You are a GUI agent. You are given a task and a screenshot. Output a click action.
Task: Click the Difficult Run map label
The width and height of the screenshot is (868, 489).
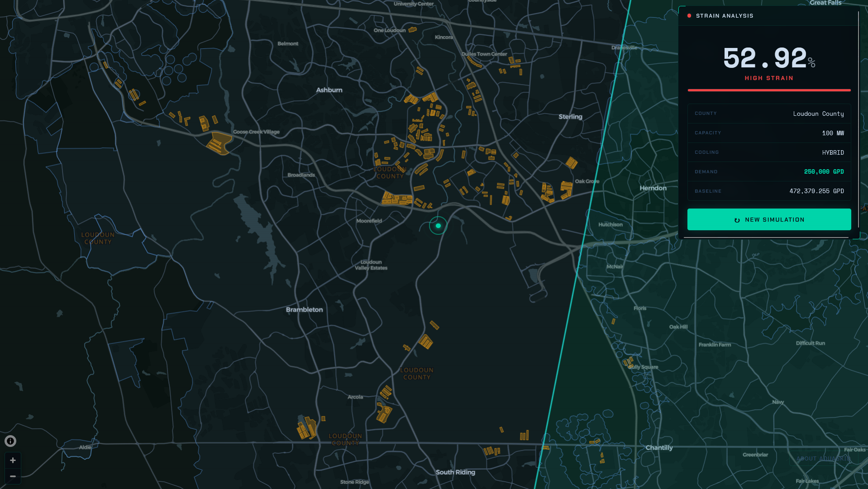(811, 343)
